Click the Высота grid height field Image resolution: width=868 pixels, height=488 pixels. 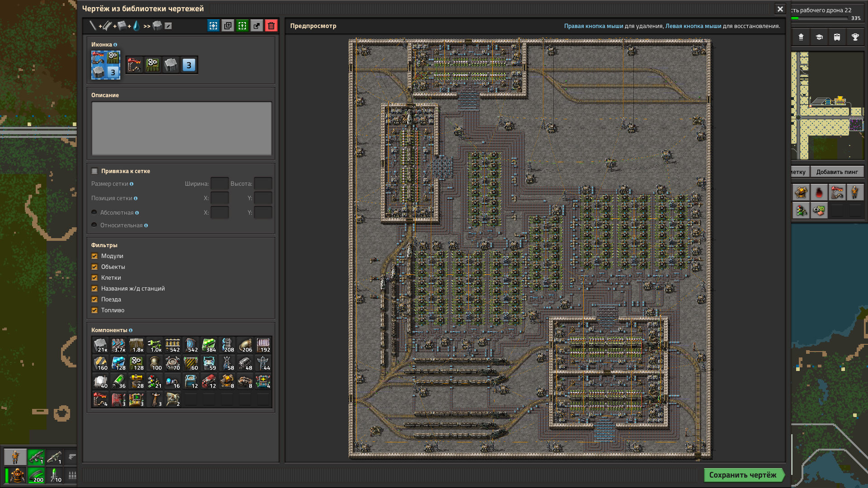(x=263, y=183)
